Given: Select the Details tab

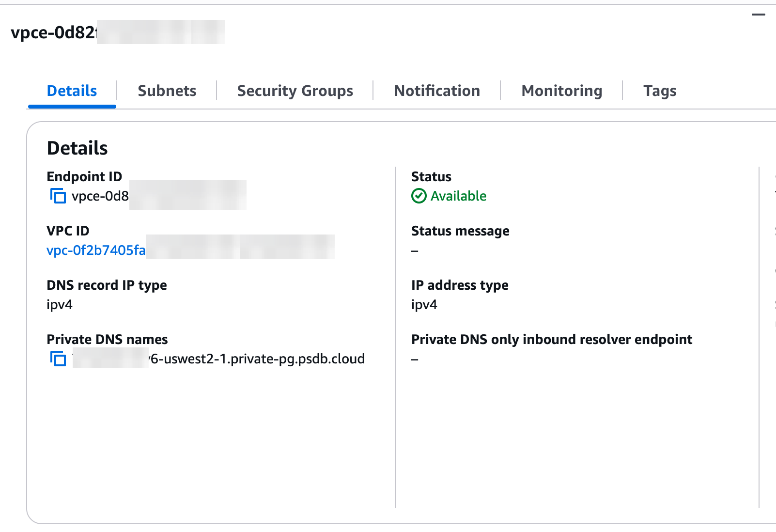Looking at the screenshot, I should (71, 91).
